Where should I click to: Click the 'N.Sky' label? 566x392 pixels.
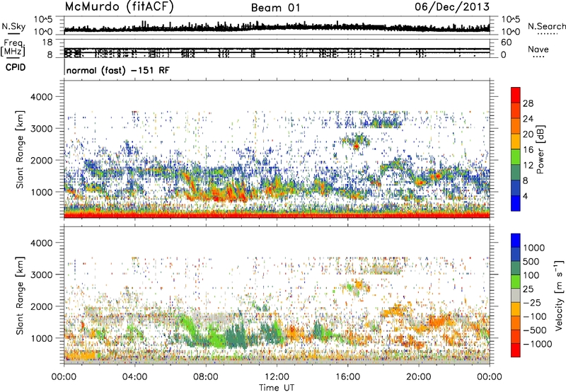13,26
